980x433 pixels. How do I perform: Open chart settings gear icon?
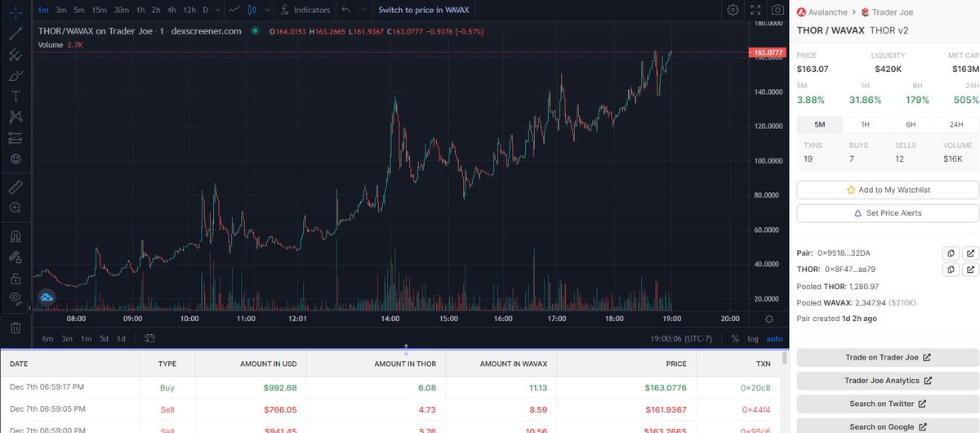pos(733,10)
